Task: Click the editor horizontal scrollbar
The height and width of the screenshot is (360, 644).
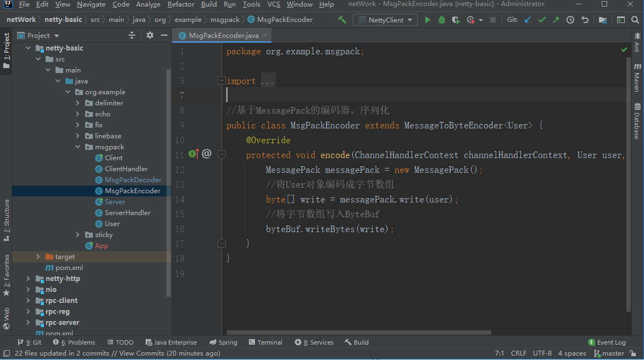Action: click(359, 333)
